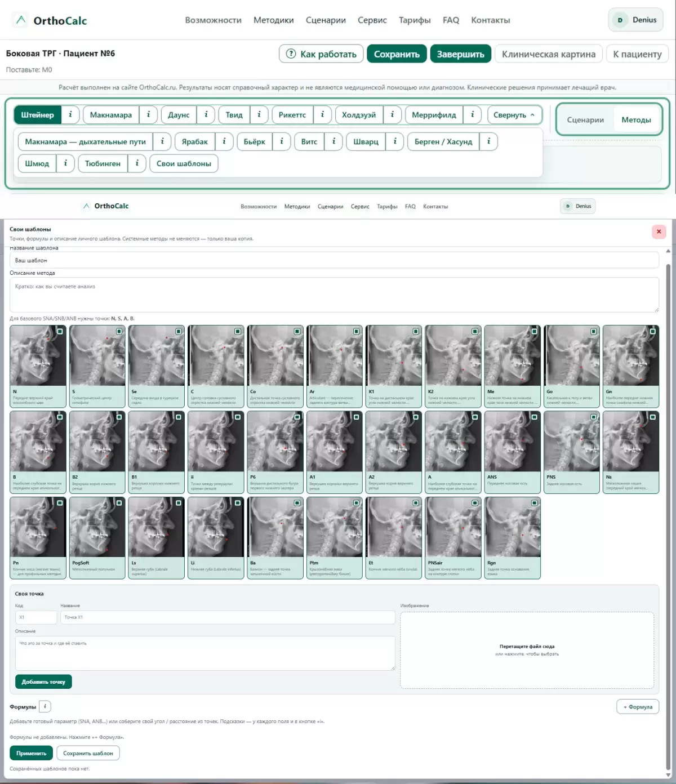Click the Сохранить шаблон button
Image resolution: width=676 pixels, height=784 pixels.
tap(88, 753)
